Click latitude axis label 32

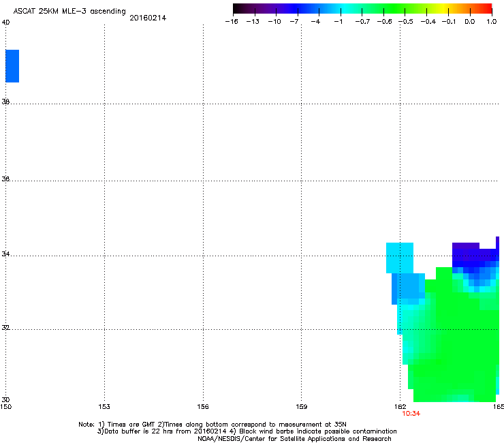5,328
